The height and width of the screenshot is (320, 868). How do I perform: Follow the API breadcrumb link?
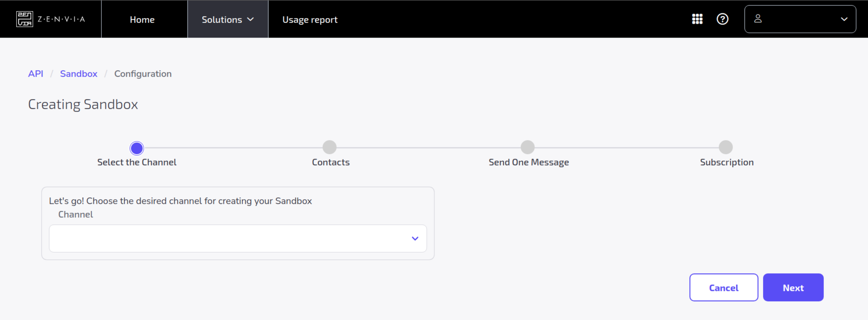[35, 74]
